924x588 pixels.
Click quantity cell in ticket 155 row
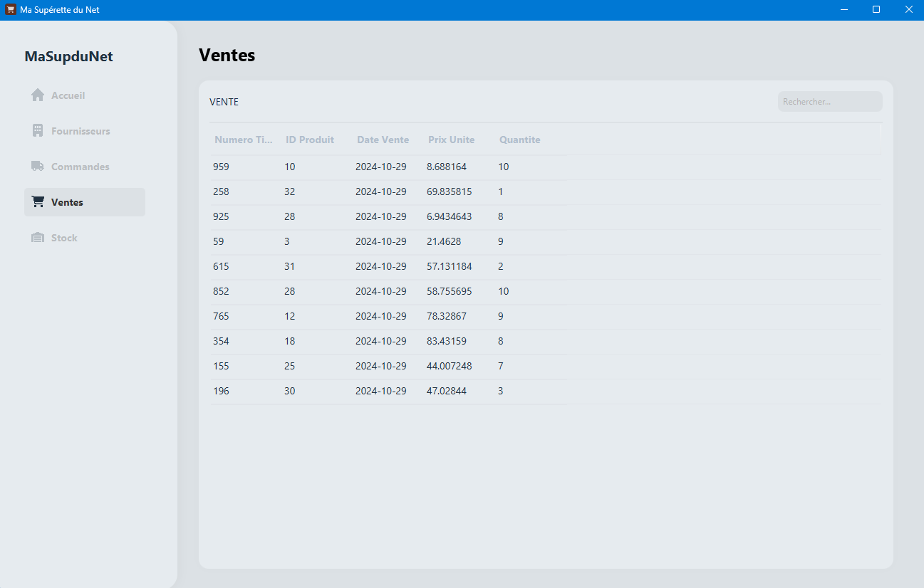point(531,366)
